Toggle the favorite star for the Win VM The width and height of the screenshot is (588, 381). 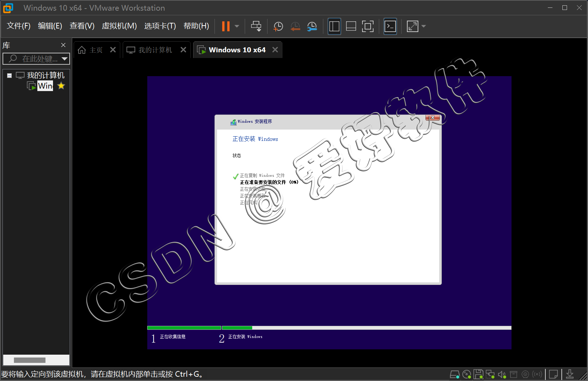[61, 86]
